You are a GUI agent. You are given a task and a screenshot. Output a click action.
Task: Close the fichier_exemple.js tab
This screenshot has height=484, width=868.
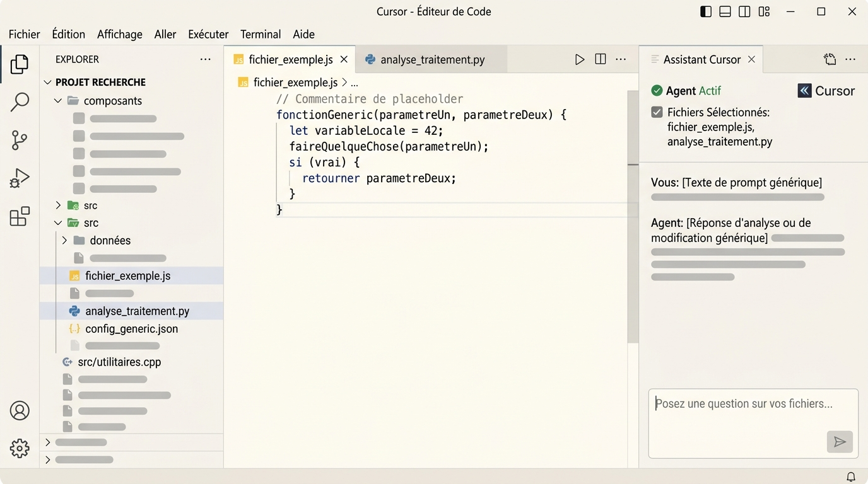344,59
